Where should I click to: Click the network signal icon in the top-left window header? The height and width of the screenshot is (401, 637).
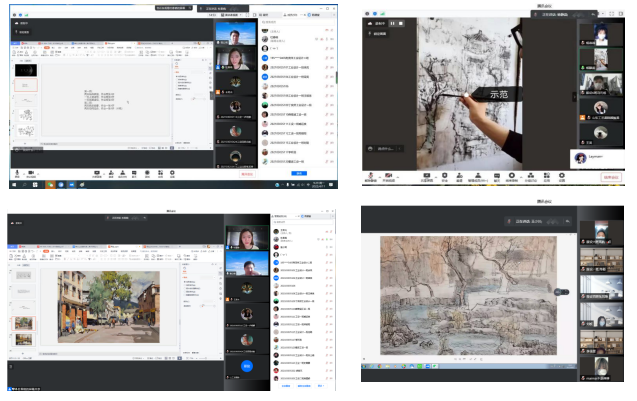(x=26, y=15)
